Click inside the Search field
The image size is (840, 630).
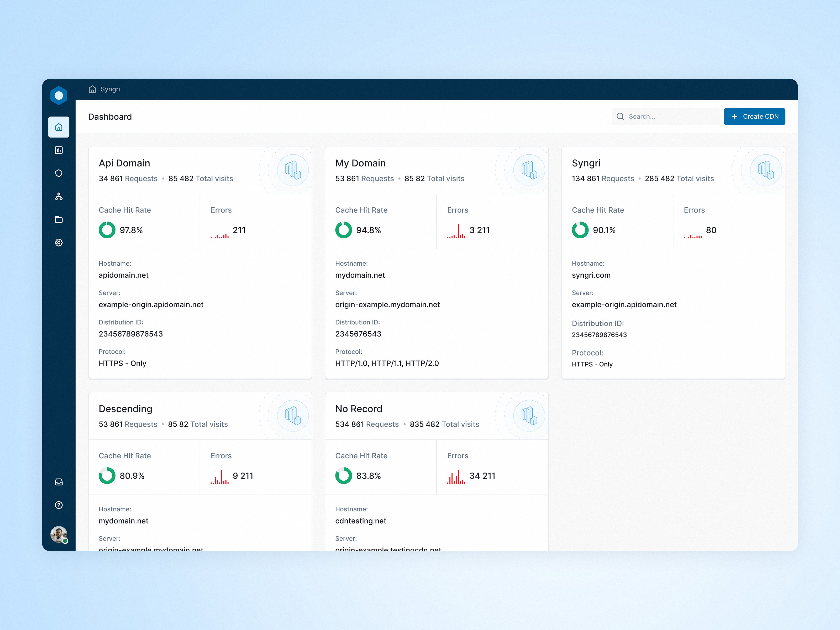click(x=668, y=117)
